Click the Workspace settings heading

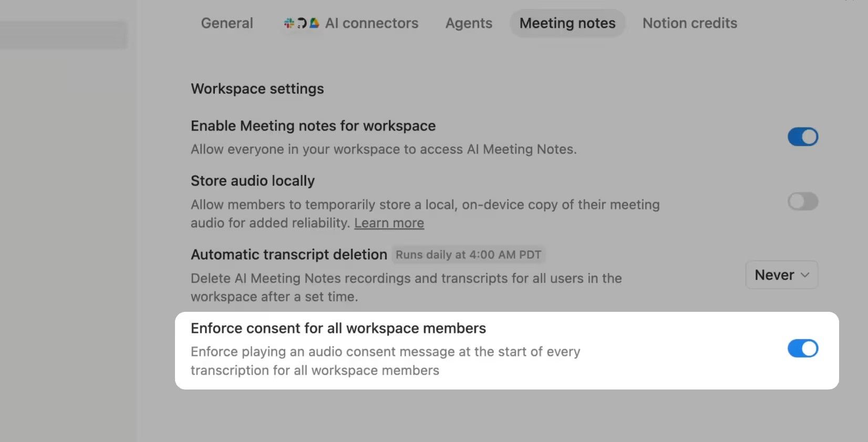pyautogui.click(x=257, y=89)
